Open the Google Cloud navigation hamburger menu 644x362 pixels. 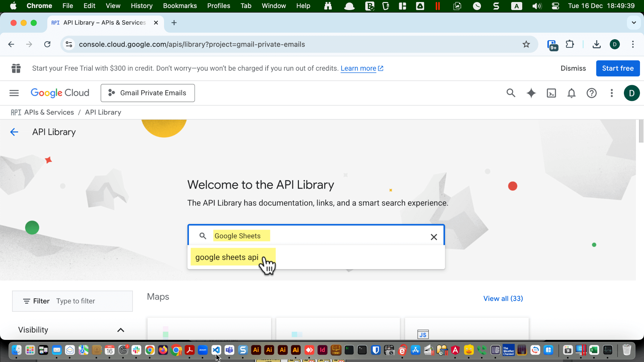tap(14, 93)
